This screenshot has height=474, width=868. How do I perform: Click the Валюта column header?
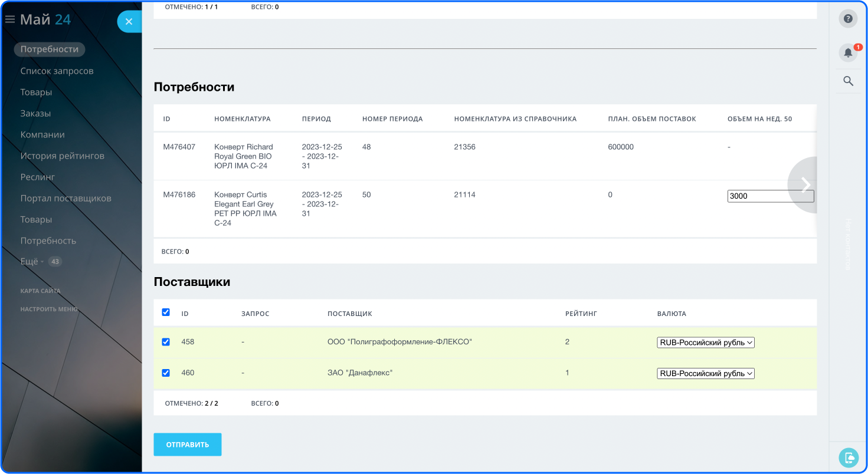[672, 314]
